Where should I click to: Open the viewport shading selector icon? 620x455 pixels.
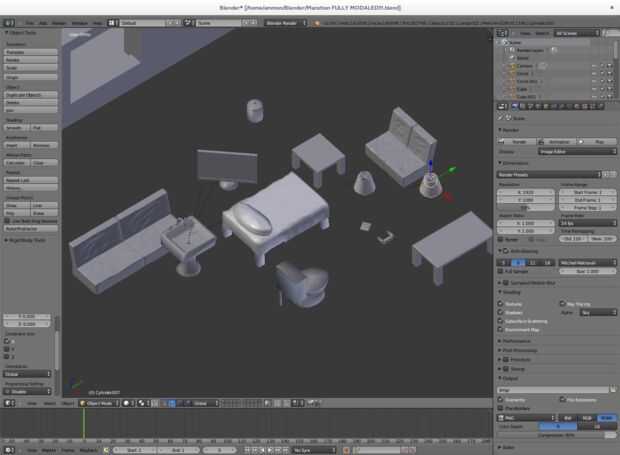click(128, 403)
